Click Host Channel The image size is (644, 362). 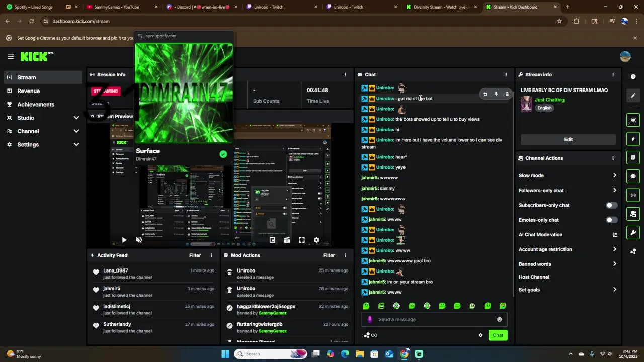[534, 277]
